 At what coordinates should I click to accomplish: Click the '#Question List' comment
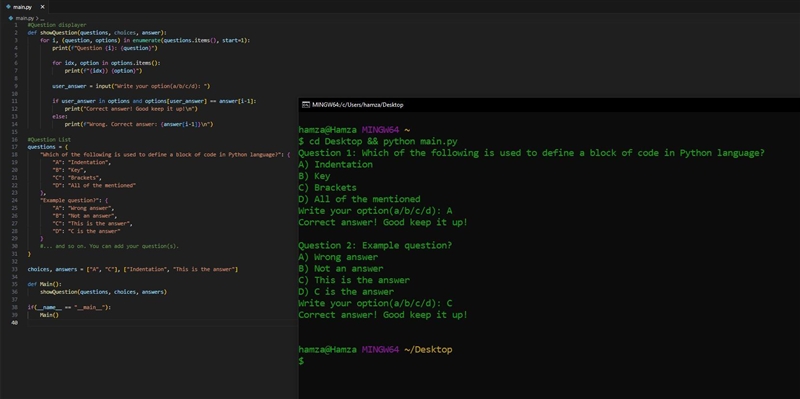[49, 139]
